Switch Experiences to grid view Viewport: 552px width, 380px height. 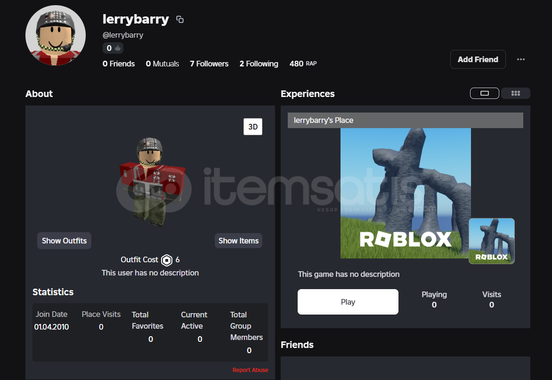coord(515,93)
